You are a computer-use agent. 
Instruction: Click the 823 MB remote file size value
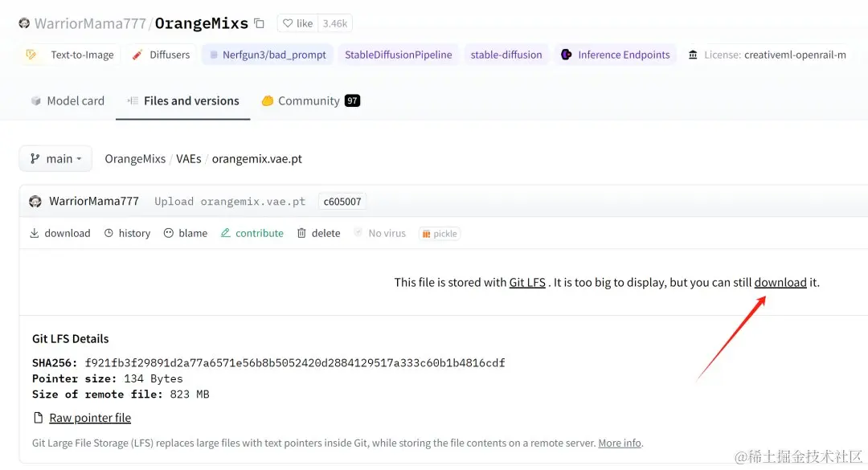pos(190,394)
